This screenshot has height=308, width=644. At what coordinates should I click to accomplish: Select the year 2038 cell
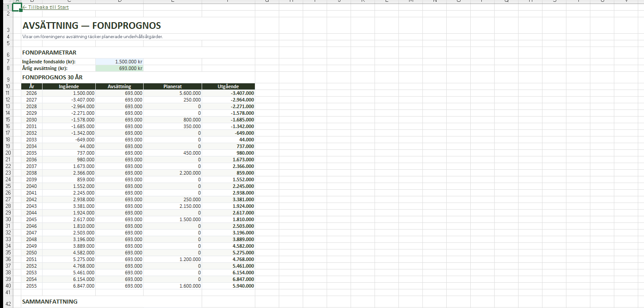tap(31, 173)
